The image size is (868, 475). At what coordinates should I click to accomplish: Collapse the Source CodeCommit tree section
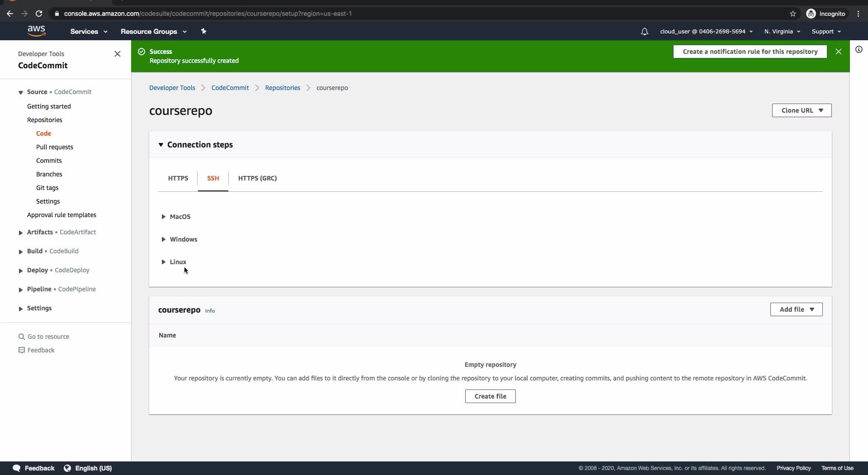point(20,92)
